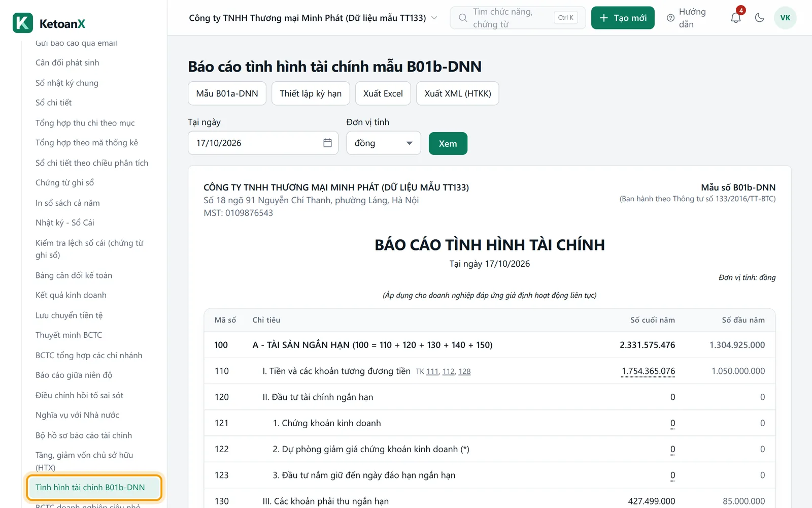The image size is (812, 508).
Task: Open Kết quả kinh doanh report
Action: pos(71,295)
